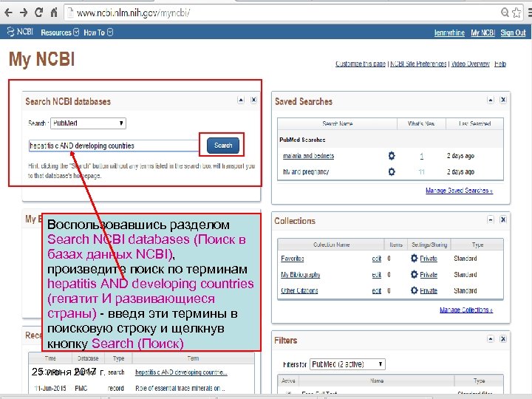The width and height of the screenshot is (532, 399).
Task: Collapse the Saved Searches panel
Action: coord(491,100)
